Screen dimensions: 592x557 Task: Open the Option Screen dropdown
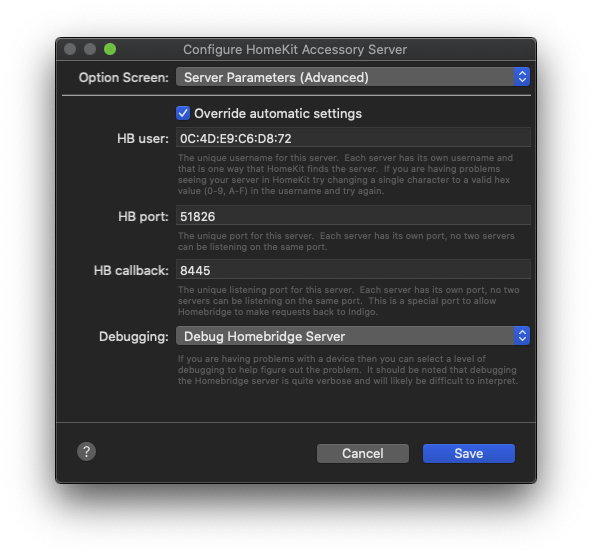[x=353, y=77]
